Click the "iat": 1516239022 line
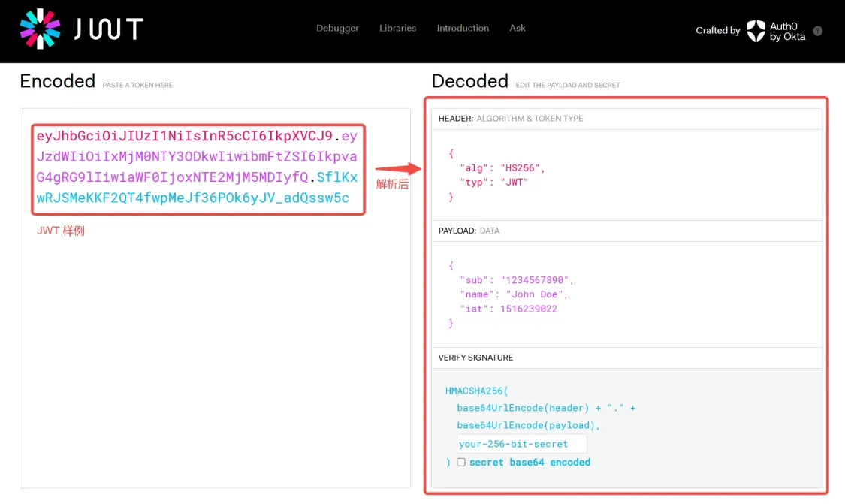This screenshot has width=845, height=504. point(509,309)
